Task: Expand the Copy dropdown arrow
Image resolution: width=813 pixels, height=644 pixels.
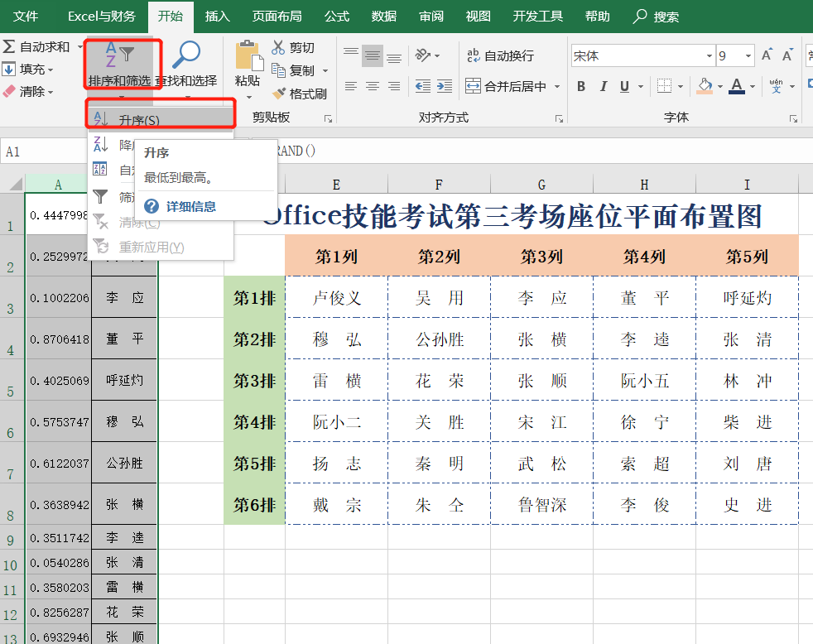Action: coord(325,70)
